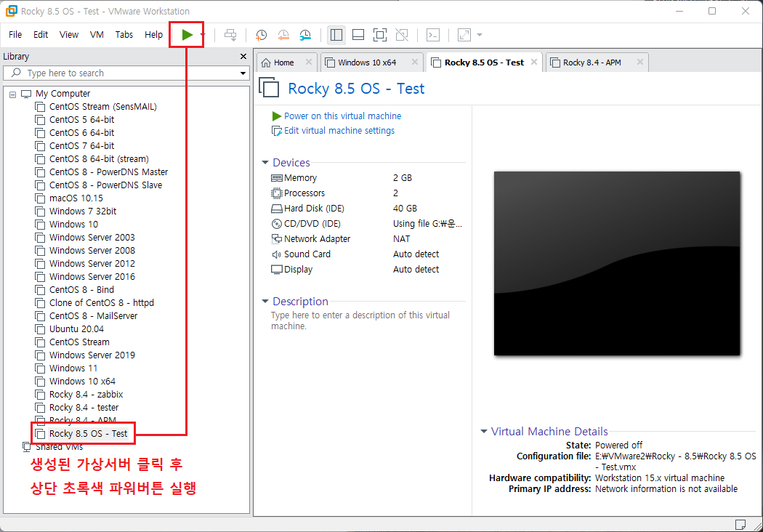The height and width of the screenshot is (532, 763).
Task: Select macOS 10.15 in library
Action: [76, 198]
